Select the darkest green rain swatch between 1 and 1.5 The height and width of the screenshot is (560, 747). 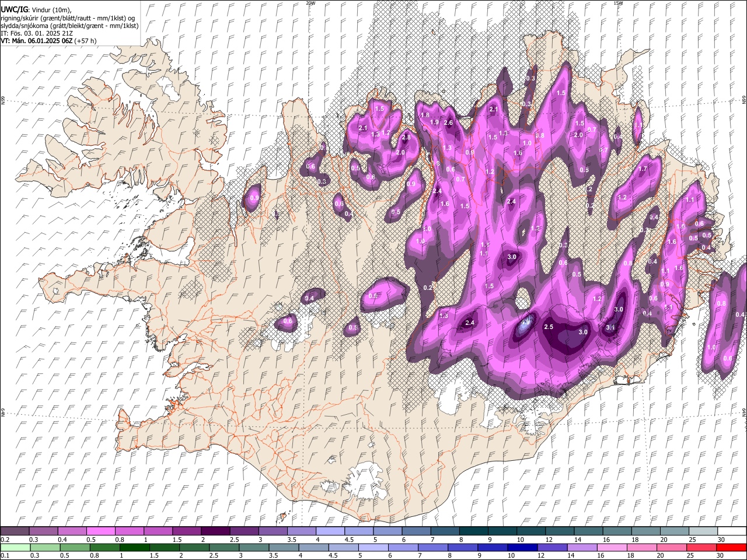tap(134, 547)
